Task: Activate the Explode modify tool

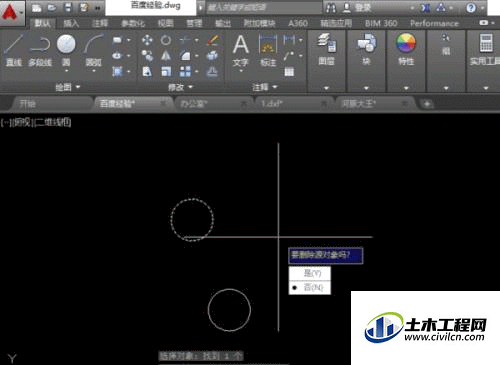Action: [x=212, y=56]
